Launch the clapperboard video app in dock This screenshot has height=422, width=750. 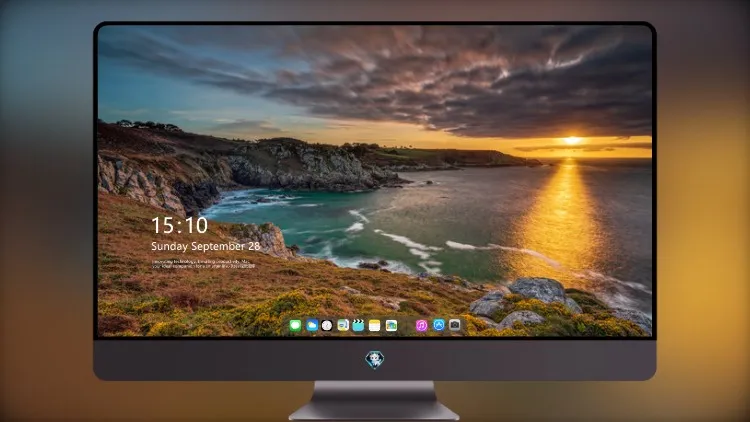pos(358,326)
